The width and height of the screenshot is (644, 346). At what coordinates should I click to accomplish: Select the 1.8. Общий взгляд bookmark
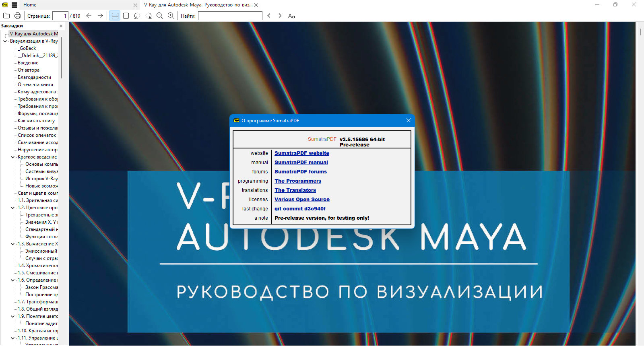coord(38,309)
